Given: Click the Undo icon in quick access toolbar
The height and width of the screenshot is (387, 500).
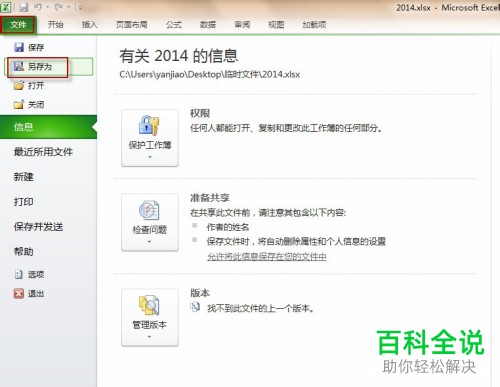Looking at the screenshot, I should [37, 7].
